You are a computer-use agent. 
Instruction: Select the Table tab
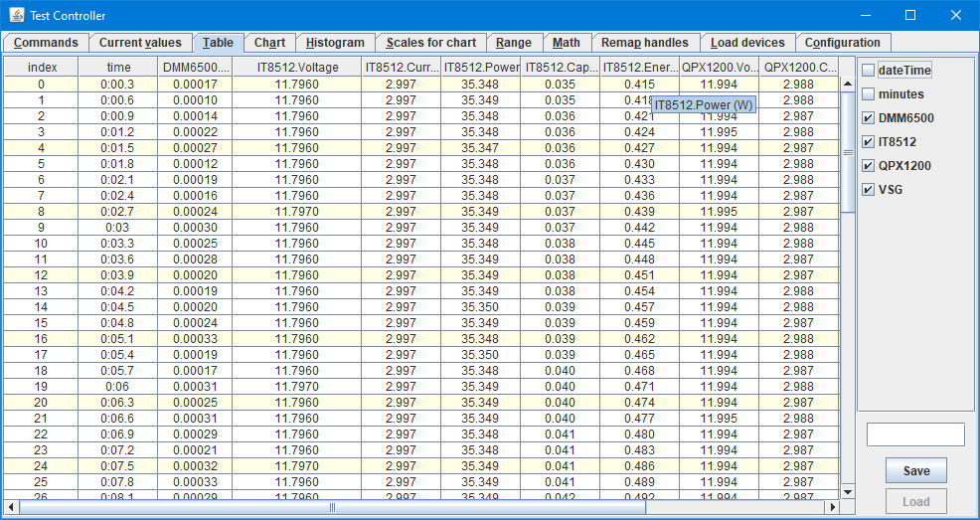[x=218, y=43]
